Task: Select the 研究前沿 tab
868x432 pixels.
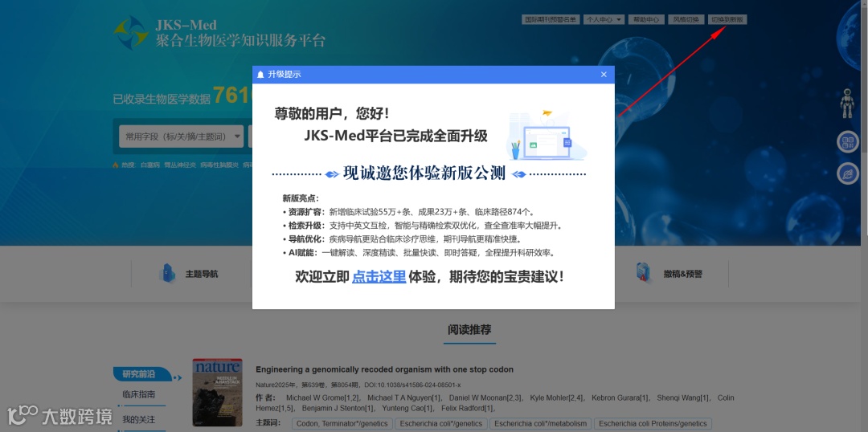Action: pos(139,374)
